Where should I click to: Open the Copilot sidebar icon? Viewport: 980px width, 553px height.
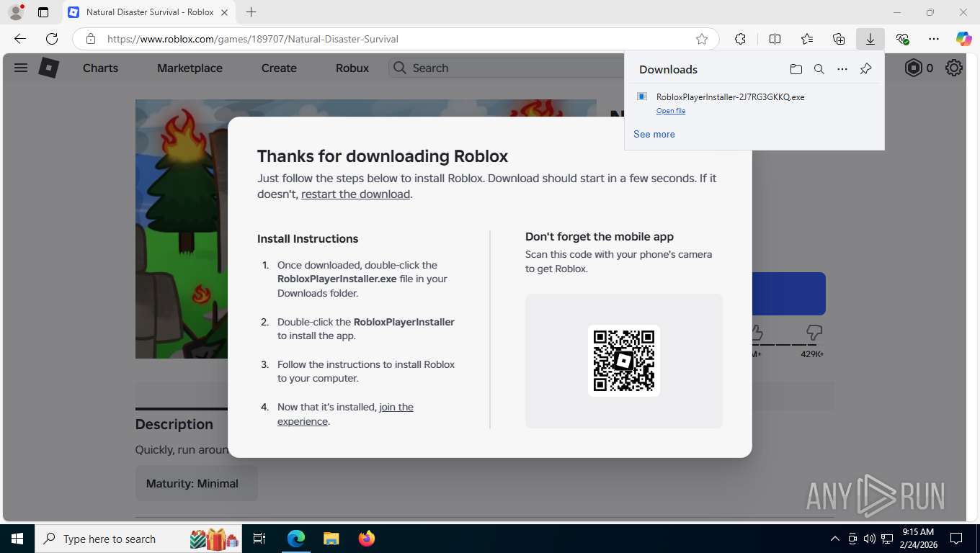pos(964,39)
